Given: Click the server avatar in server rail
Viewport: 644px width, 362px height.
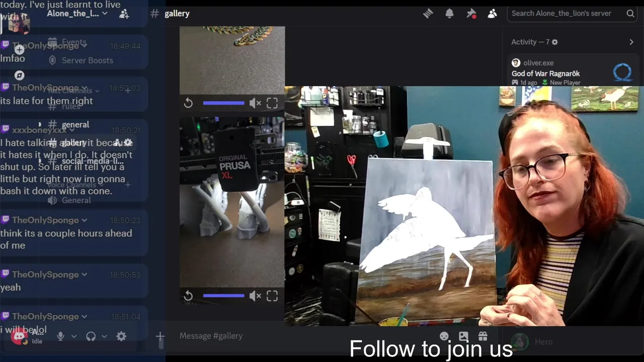Looking at the screenshot, I should click(x=19, y=24).
